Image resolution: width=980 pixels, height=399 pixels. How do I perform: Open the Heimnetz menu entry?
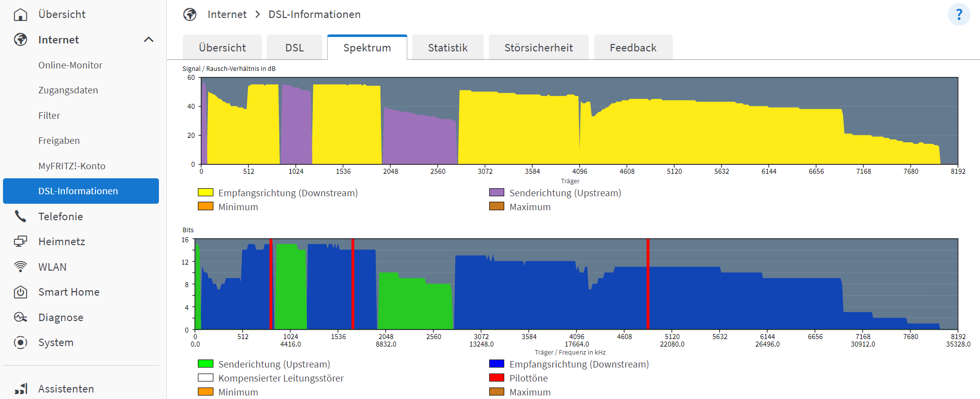point(61,242)
